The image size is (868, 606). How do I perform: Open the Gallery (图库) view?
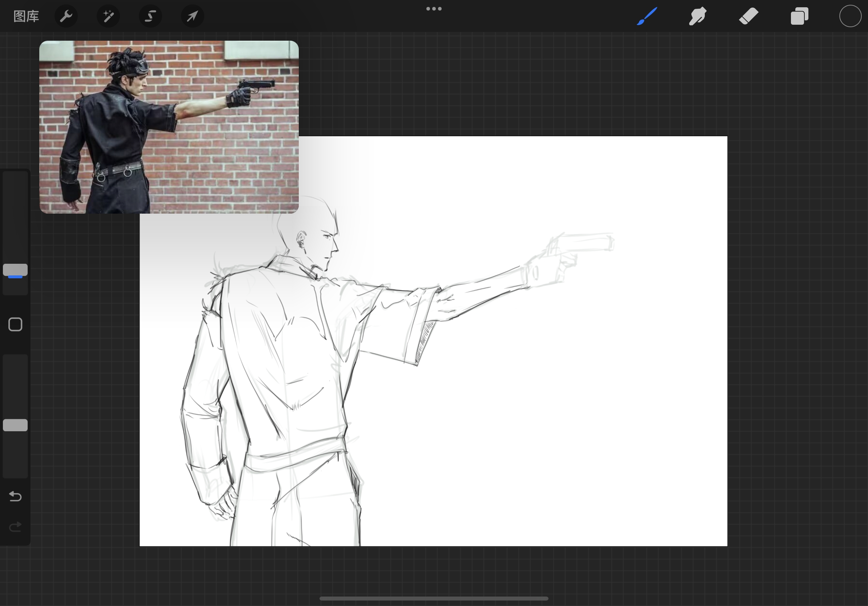pyautogui.click(x=26, y=16)
